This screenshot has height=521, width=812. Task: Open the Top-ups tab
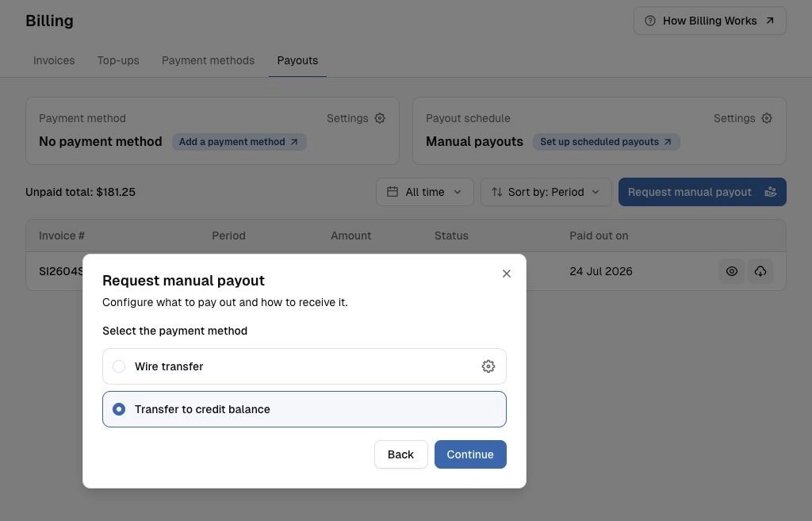click(x=118, y=60)
